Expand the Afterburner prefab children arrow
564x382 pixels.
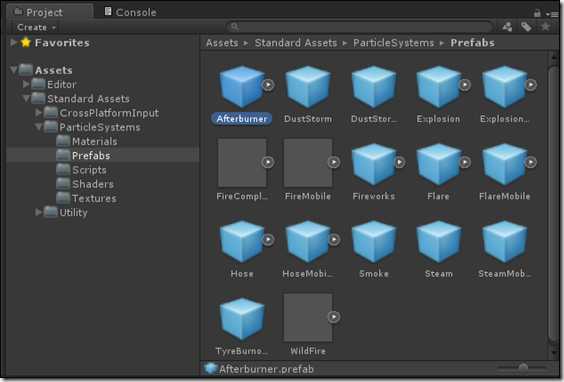pyautogui.click(x=268, y=85)
